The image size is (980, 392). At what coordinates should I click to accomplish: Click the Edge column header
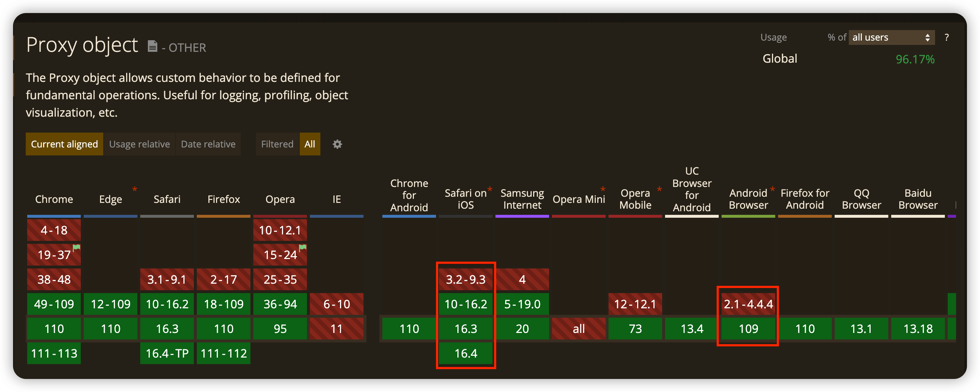(110, 199)
